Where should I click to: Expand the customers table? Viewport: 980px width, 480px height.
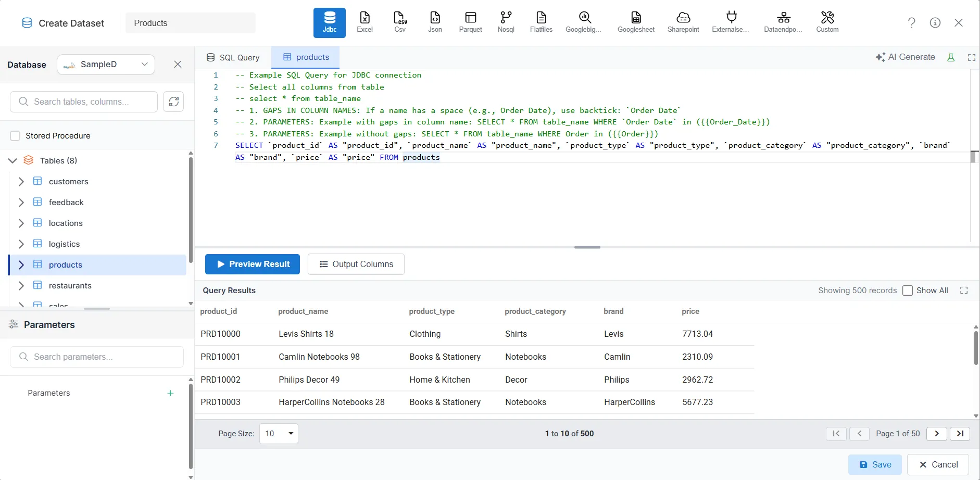[x=21, y=181]
